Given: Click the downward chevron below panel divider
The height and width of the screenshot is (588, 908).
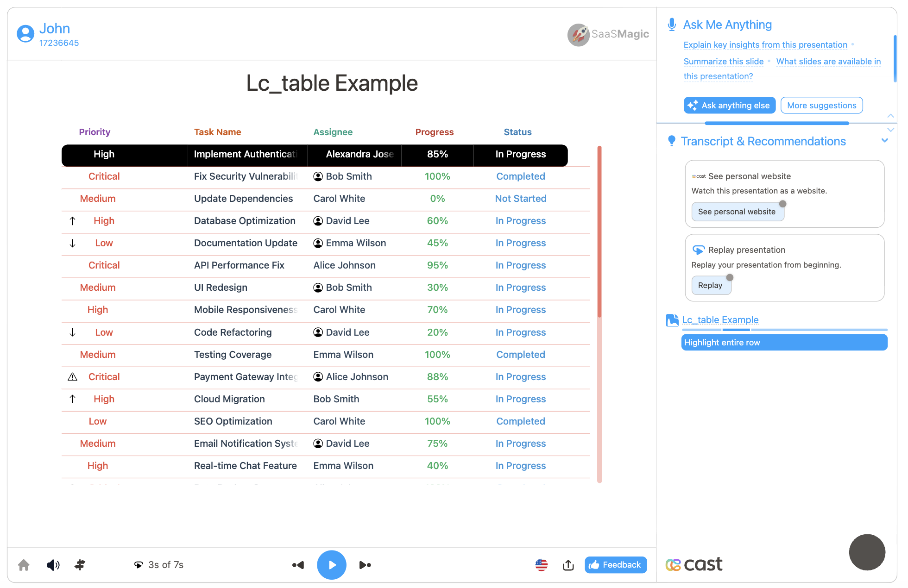Looking at the screenshot, I should coord(890,130).
